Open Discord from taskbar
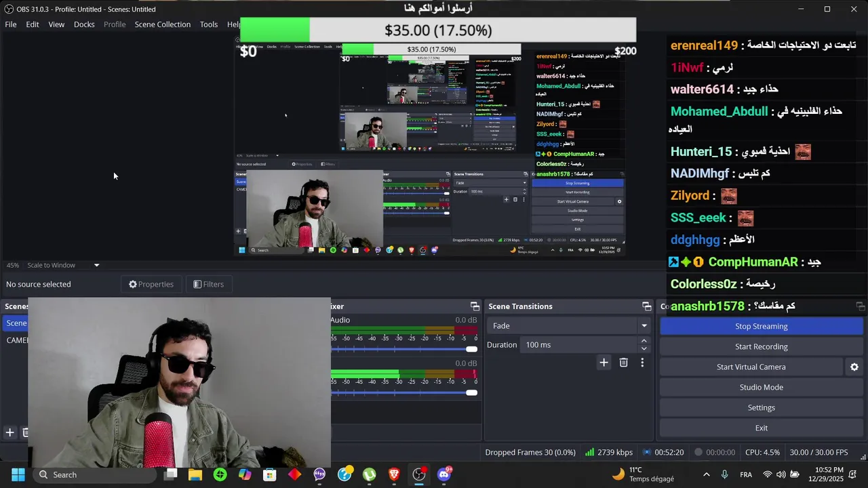The image size is (868, 488). point(444,474)
